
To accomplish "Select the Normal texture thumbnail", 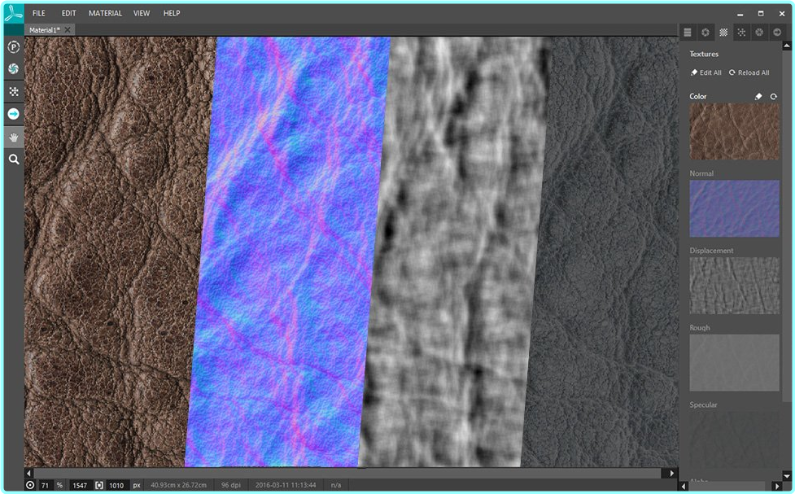I will 734,208.
